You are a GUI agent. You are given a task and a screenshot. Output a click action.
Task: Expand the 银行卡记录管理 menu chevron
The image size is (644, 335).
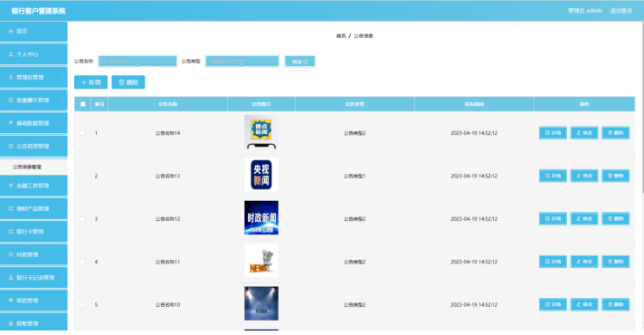tap(62, 278)
